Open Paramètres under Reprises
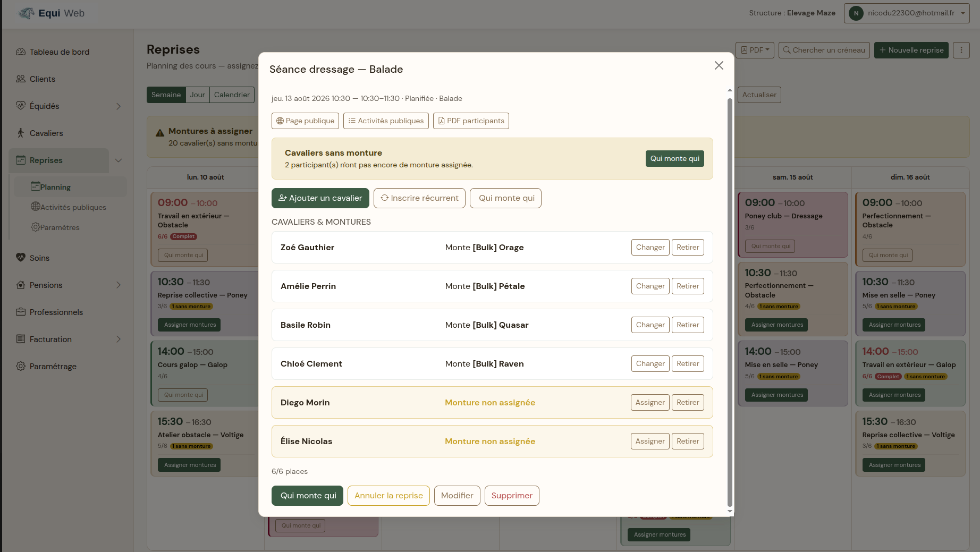The image size is (980, 552). (55, 227)
